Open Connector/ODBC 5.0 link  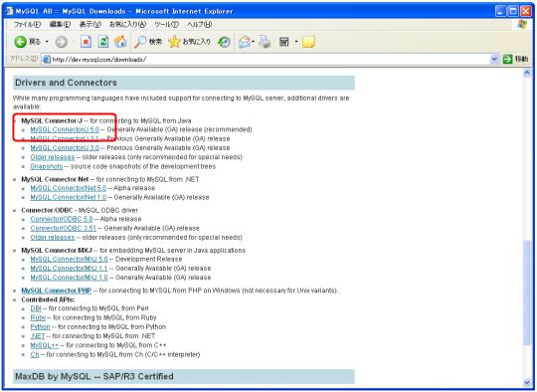coord(62,219)
